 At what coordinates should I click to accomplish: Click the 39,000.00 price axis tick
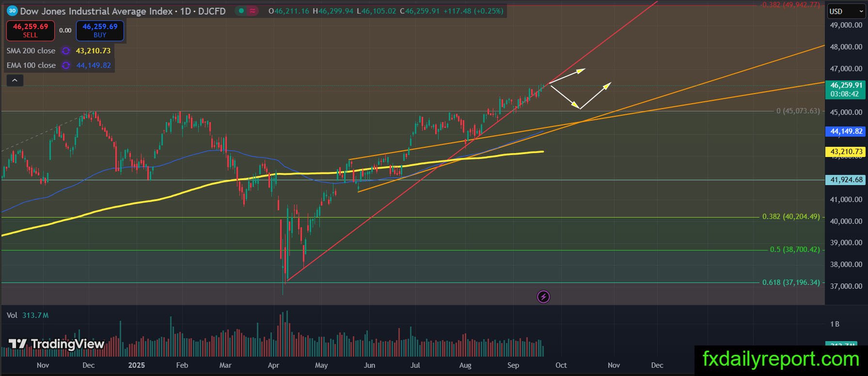coord(846,243)
